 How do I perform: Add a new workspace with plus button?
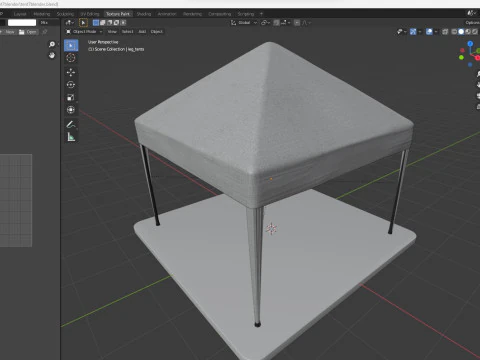(x=261, y=14)
